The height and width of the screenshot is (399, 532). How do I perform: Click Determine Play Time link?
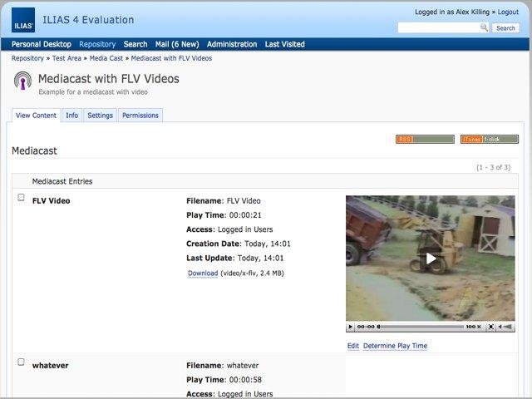tap(396, 346)
